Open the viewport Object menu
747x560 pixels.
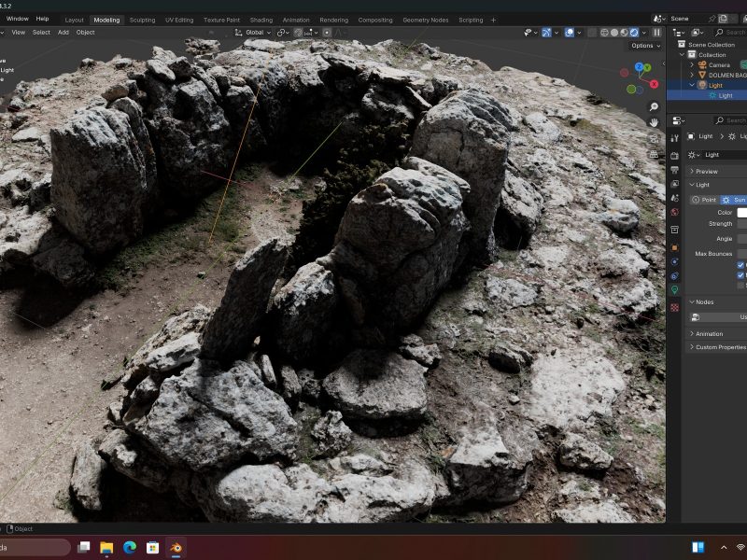click(85, 33)
